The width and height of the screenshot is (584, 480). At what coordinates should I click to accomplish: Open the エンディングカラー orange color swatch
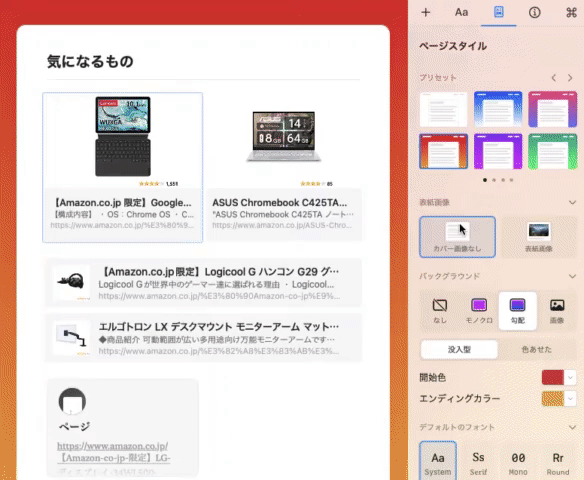coord(553,399)
